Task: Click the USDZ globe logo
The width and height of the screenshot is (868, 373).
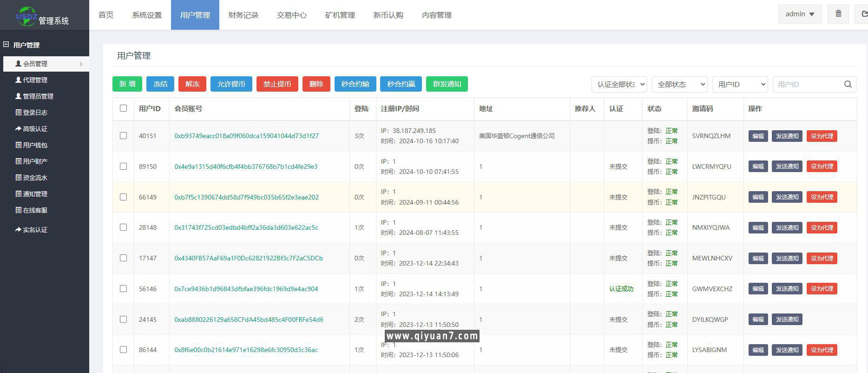Action: [x=26, y=15]
